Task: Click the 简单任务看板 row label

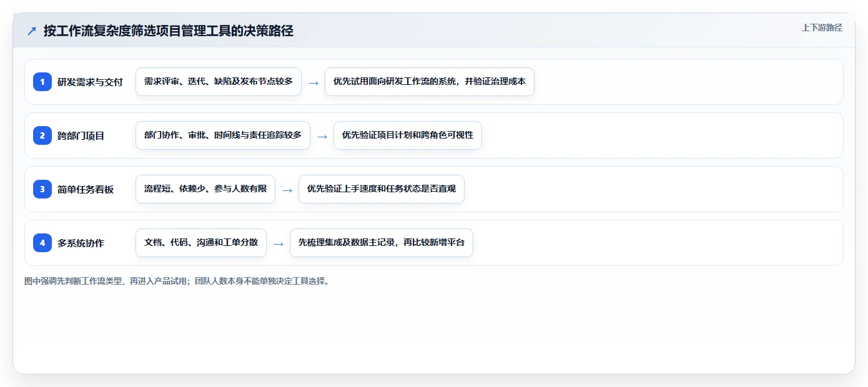Action: (86, 190)
